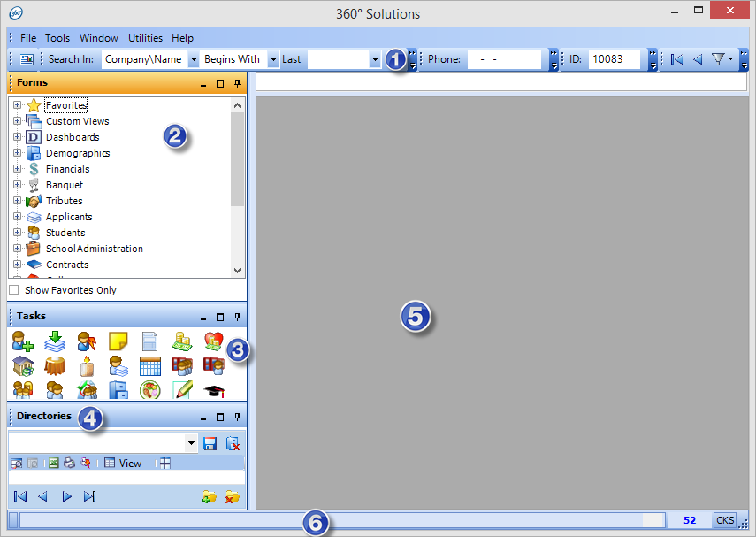Viewport: 756px width, 537px height.
Task: Click the ID input field showing 10083
Action: pyautogui.click(x=615, y=59)
